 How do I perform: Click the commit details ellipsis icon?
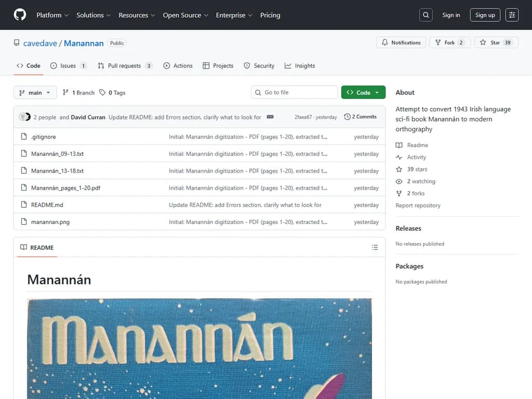(270, 117)
